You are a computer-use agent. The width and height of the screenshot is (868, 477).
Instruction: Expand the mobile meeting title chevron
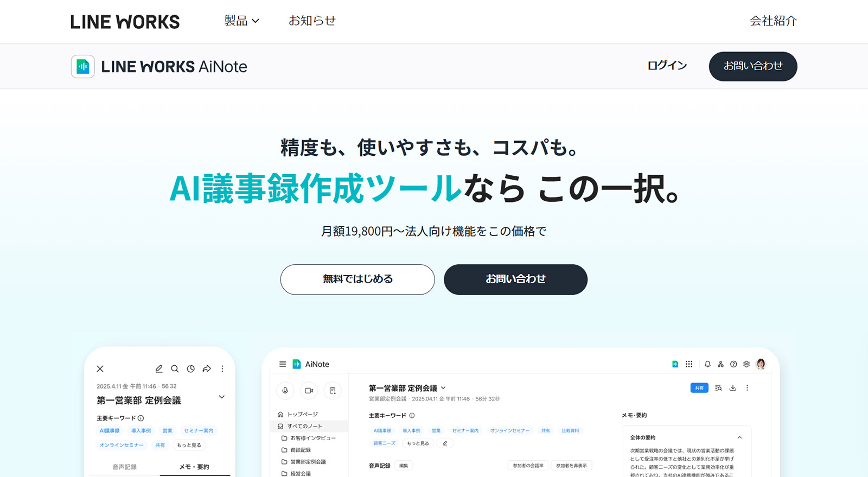(221, 397)
